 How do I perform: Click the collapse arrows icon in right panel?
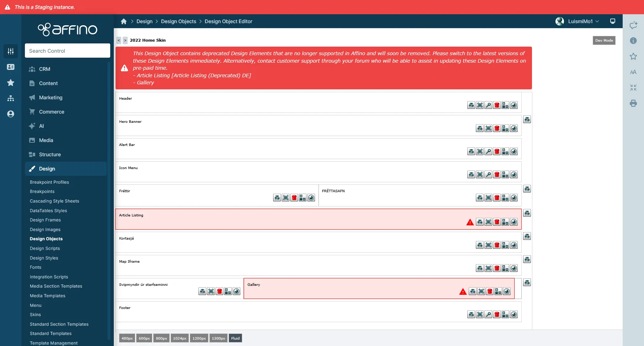(x=633, y=88)
